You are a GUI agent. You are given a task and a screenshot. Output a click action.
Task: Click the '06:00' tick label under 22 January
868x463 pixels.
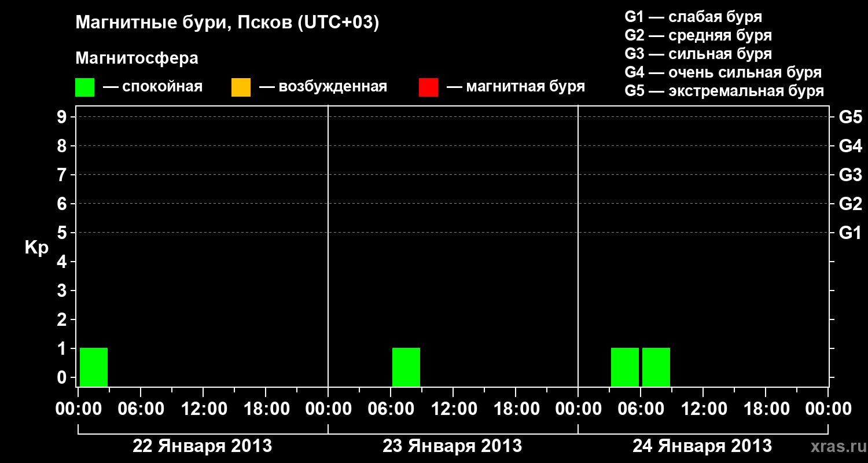tap(140, 409)
